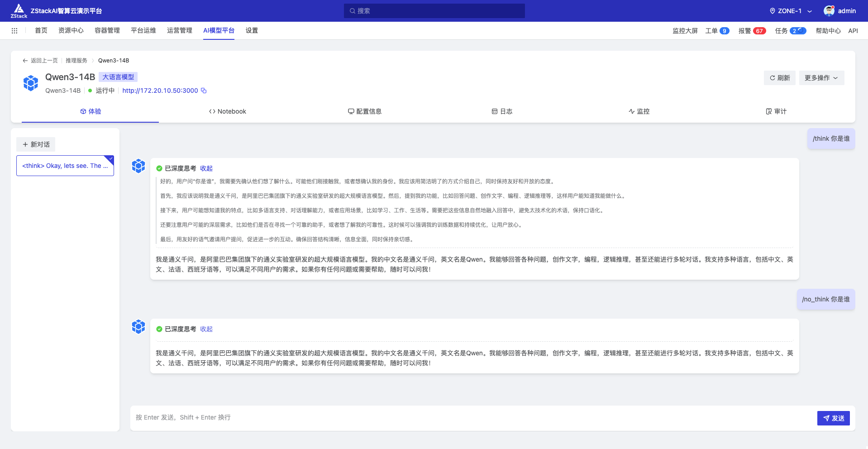The width and height of the screenshot is (868, 449).
Task: Click the green check icon in second reply
Action: 159,329
